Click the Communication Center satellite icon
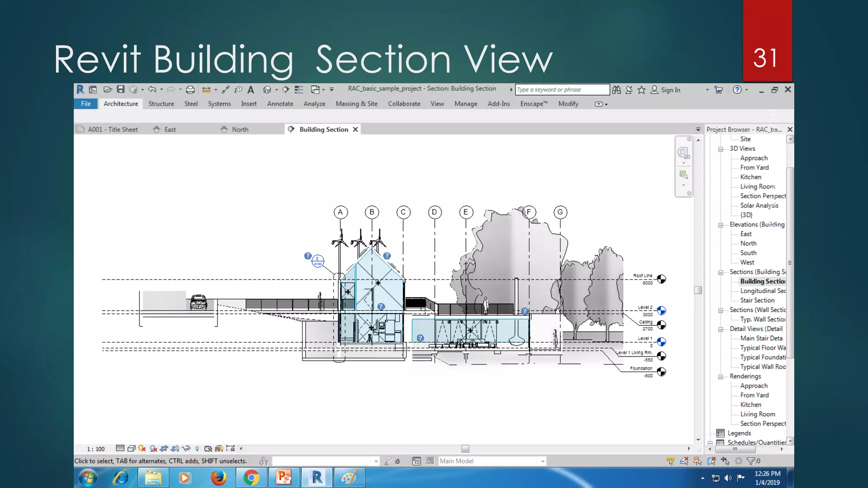Screen dimensions: 868x488 629,90
